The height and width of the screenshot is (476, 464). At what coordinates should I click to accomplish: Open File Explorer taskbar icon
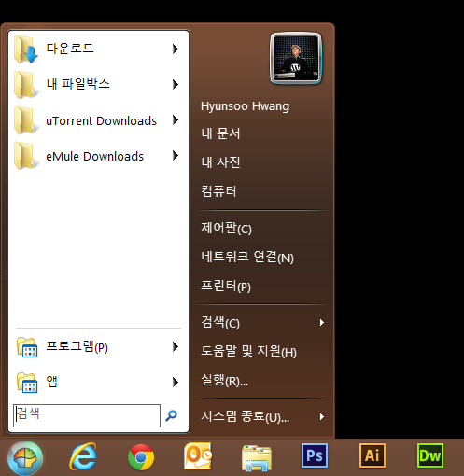[x=257, y=458]
